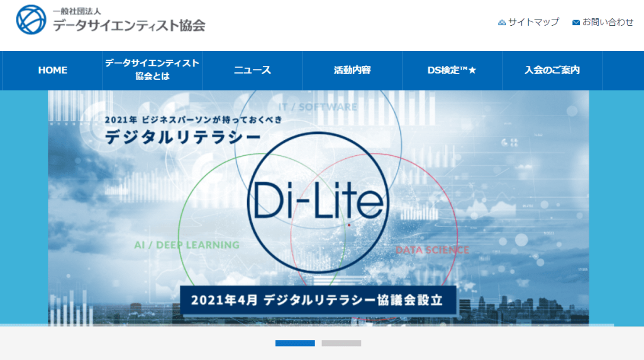Image resolution: width=644 pixels, height=360 pixels.
Task: Open the お問い合わせ contact link
Action: (608, 22)
